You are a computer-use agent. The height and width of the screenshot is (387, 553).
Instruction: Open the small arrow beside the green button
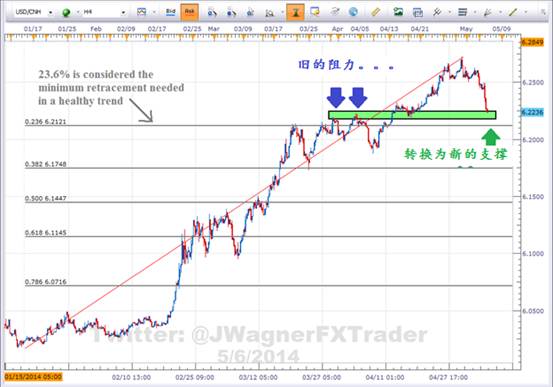coord(77,12)
